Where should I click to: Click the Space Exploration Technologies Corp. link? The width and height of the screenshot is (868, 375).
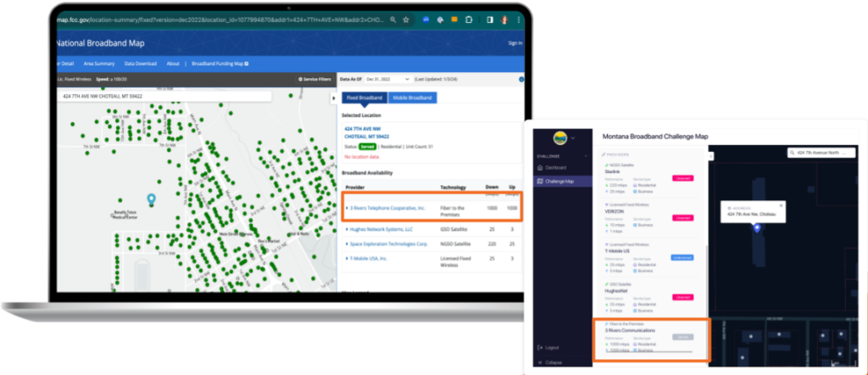pyautogui.click(x=388, y=243)
